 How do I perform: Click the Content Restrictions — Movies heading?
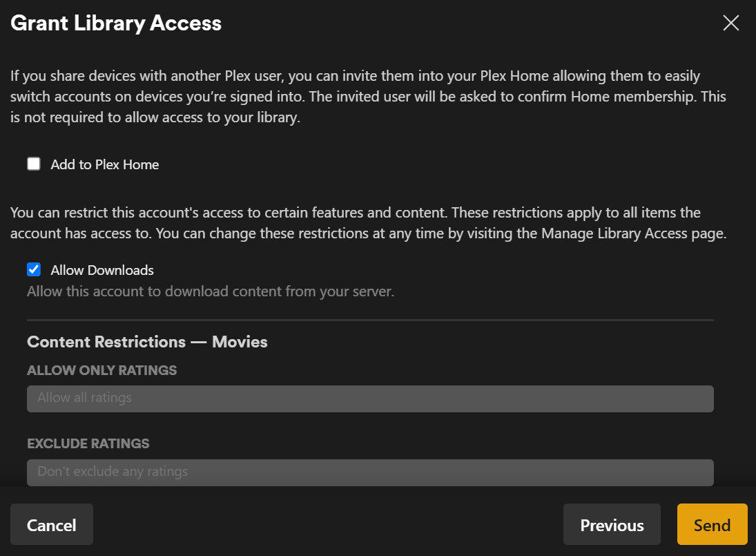[x=147, y=341]
